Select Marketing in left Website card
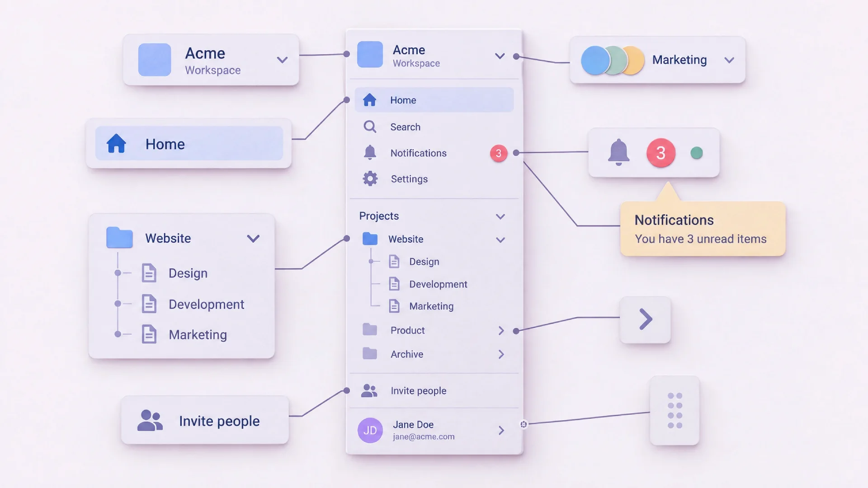The height and width of the screenshot is (488, 868). 198,335
